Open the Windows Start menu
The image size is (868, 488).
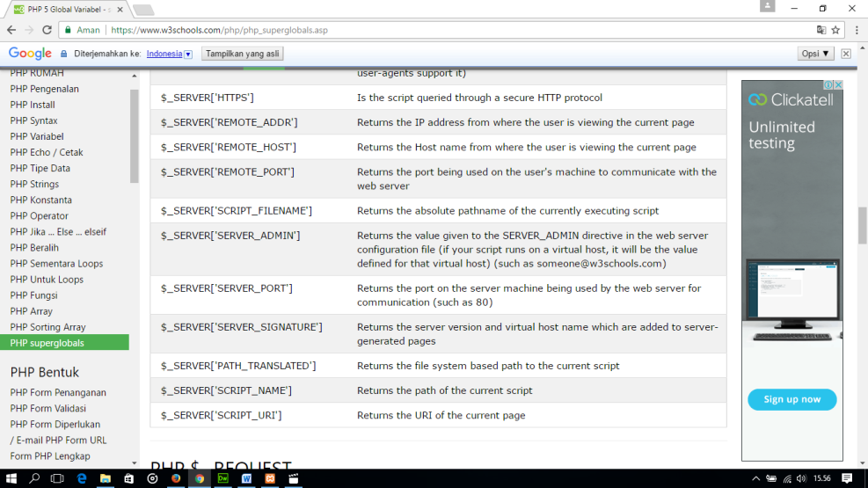11,478
